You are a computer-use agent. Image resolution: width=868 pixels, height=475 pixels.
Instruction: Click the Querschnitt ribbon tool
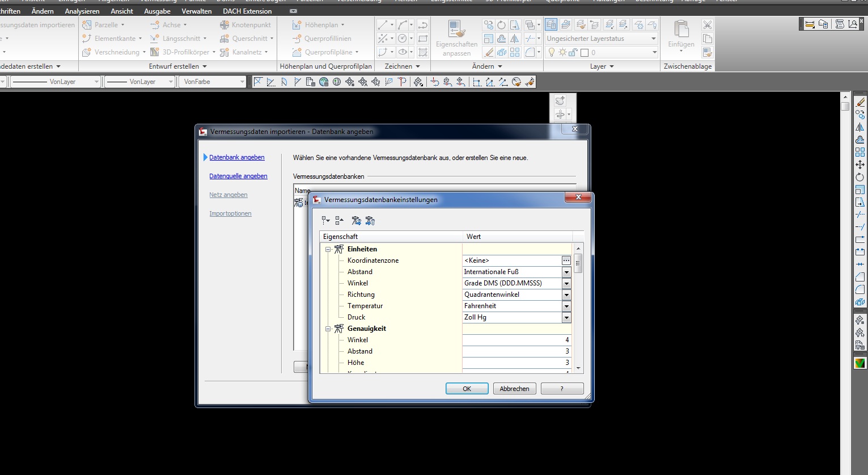pyautogui.click(x=246, y=39)
